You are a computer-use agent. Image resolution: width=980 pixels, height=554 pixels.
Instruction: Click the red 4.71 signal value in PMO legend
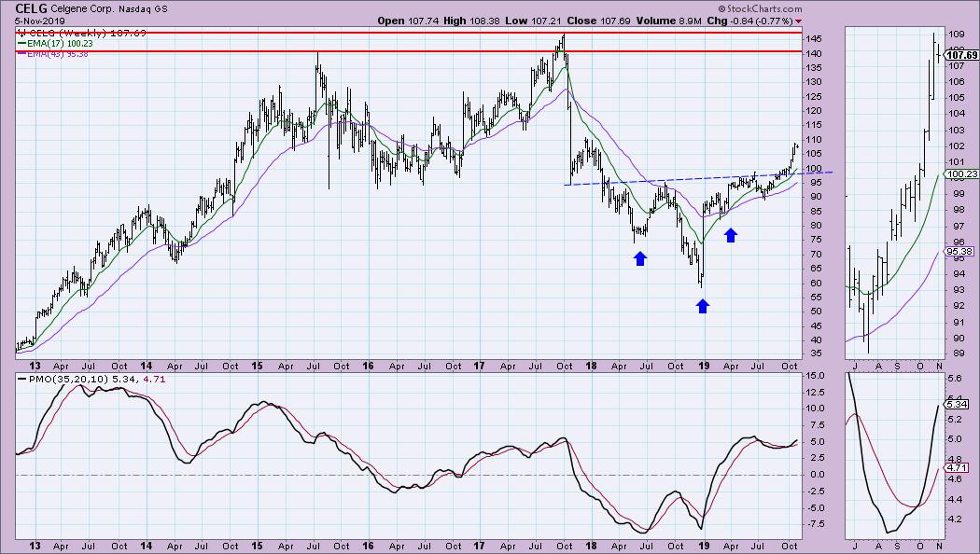(x=154, y=379)
